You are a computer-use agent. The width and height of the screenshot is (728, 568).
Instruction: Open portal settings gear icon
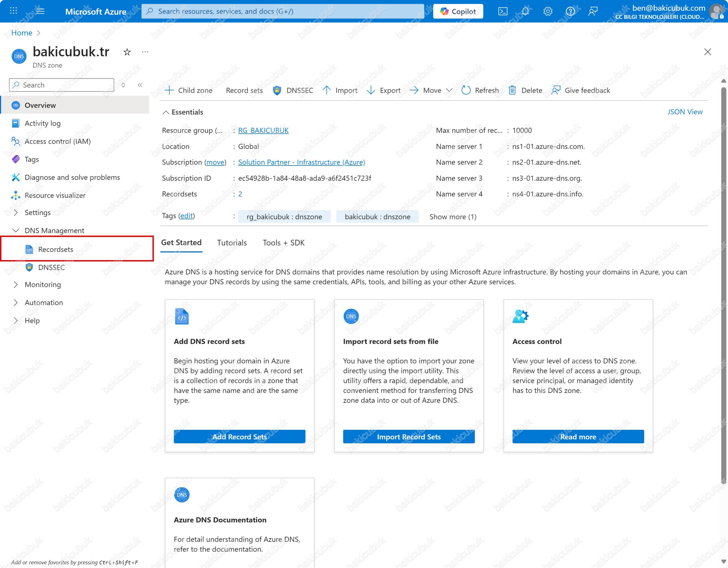548,11
